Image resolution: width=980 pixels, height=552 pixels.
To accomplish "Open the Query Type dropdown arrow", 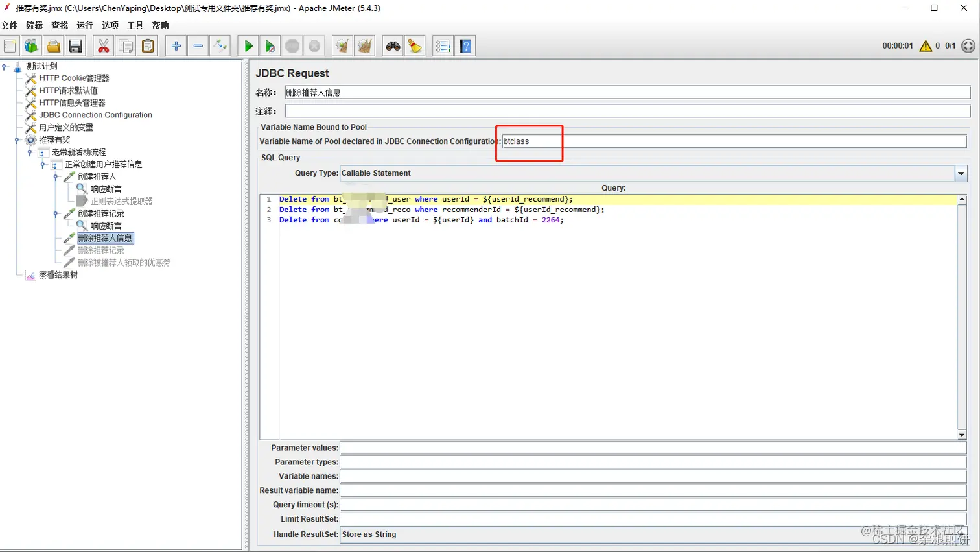I will [961, 173].
